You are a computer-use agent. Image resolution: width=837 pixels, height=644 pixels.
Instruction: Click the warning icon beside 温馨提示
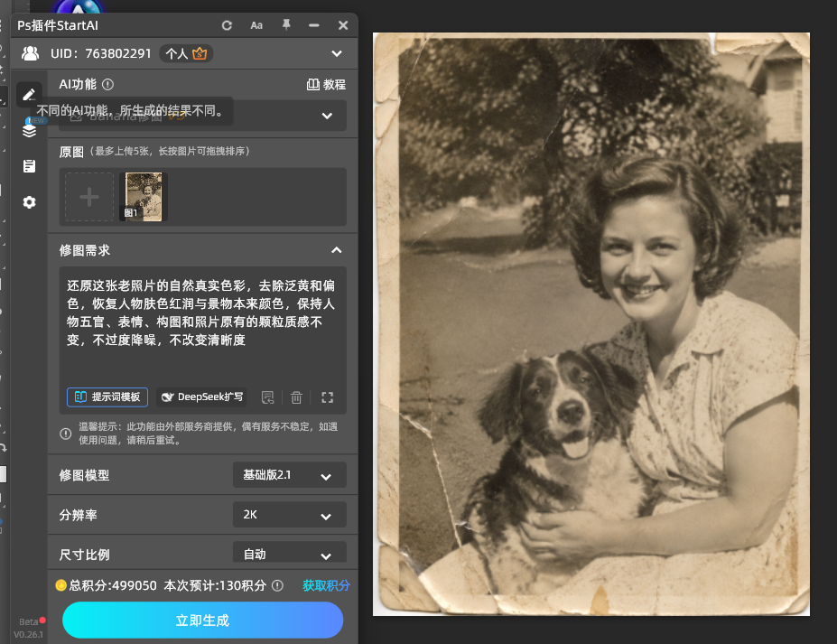tap(66, 434)
